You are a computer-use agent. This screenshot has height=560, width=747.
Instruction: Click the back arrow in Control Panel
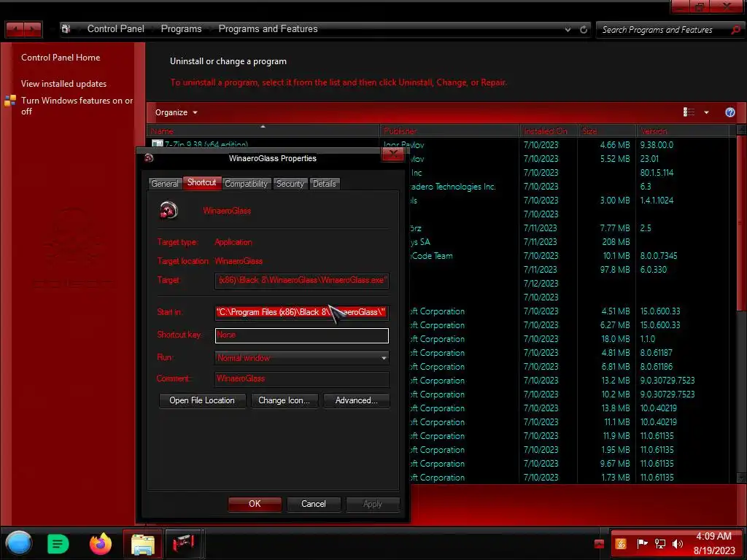pos(15,29)
